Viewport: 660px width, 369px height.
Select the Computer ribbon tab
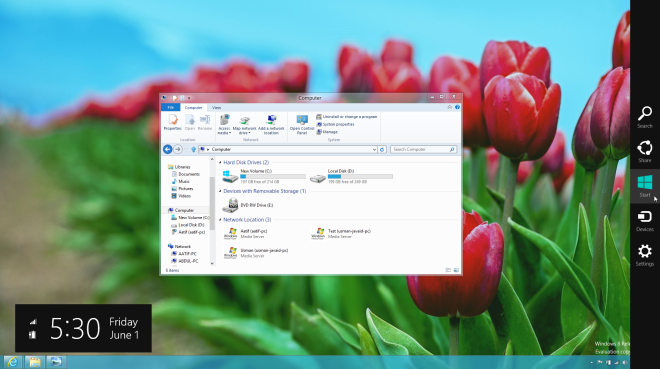[193, 108]
